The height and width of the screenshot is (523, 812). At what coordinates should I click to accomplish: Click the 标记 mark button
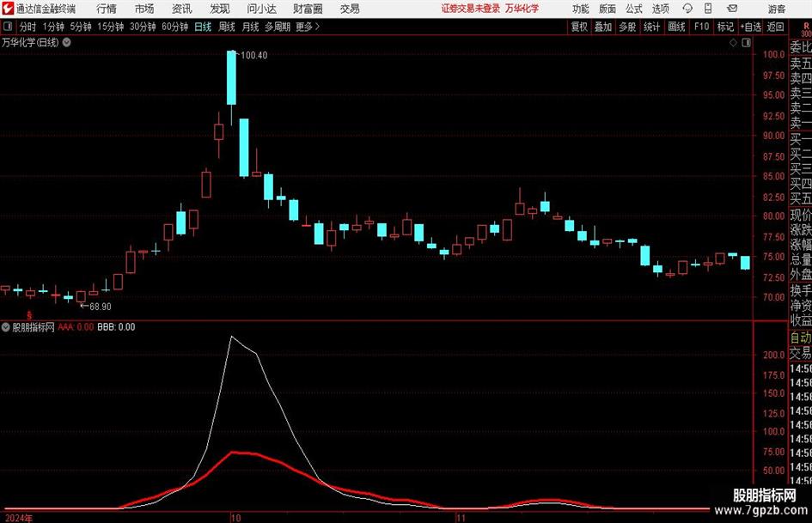[725, 27]
